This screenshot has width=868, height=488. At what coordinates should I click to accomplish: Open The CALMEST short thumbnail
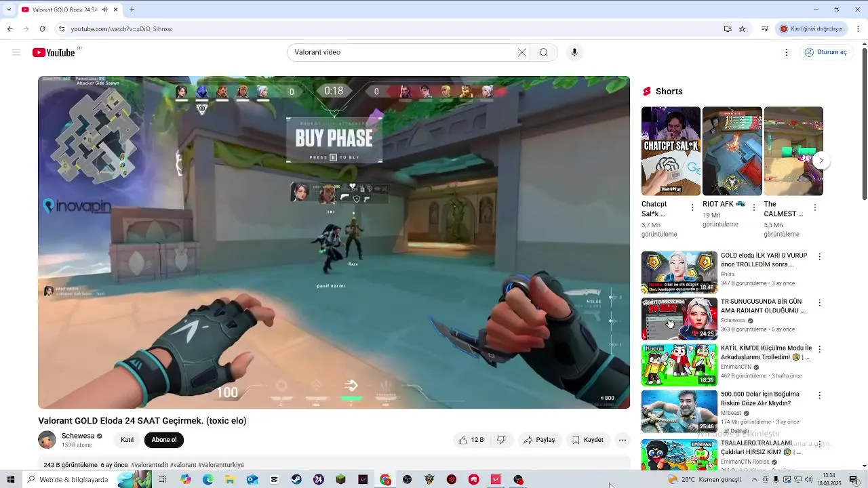click(x=793, y=151)
